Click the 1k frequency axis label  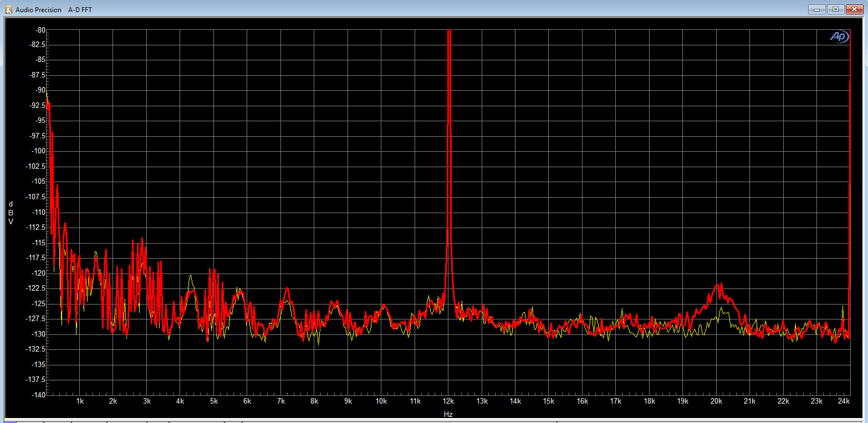(80, 401)
